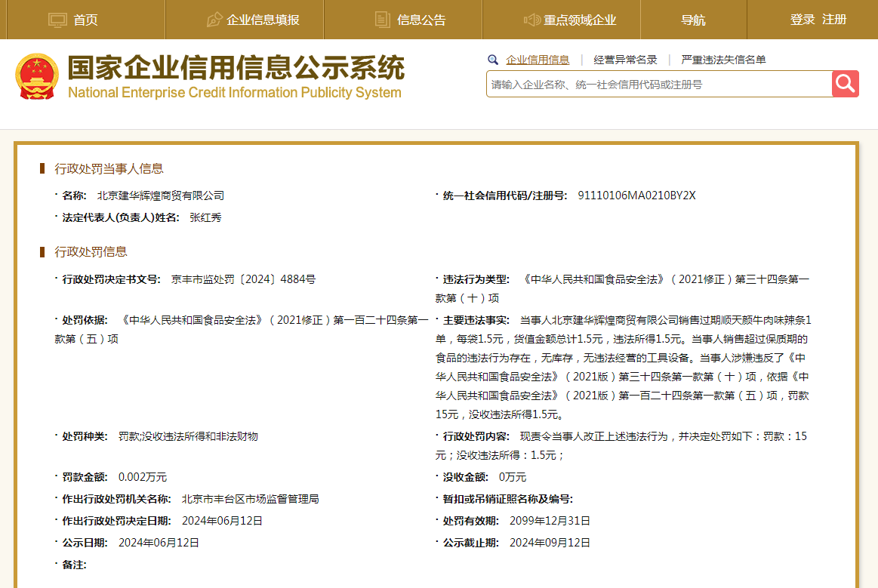Click legal representative name 张红秀
Screen dimensions: 878x588
(205, 217)
